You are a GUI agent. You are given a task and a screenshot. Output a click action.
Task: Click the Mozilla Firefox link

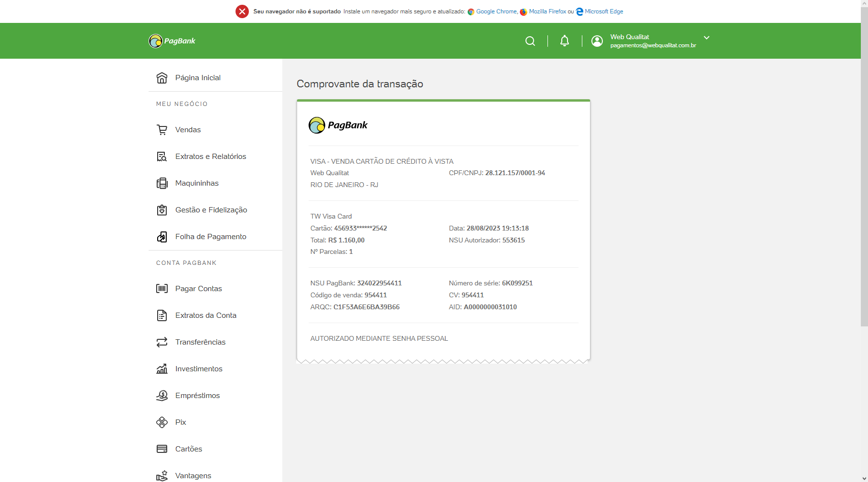pyautogui.click(x=547, y=11)
